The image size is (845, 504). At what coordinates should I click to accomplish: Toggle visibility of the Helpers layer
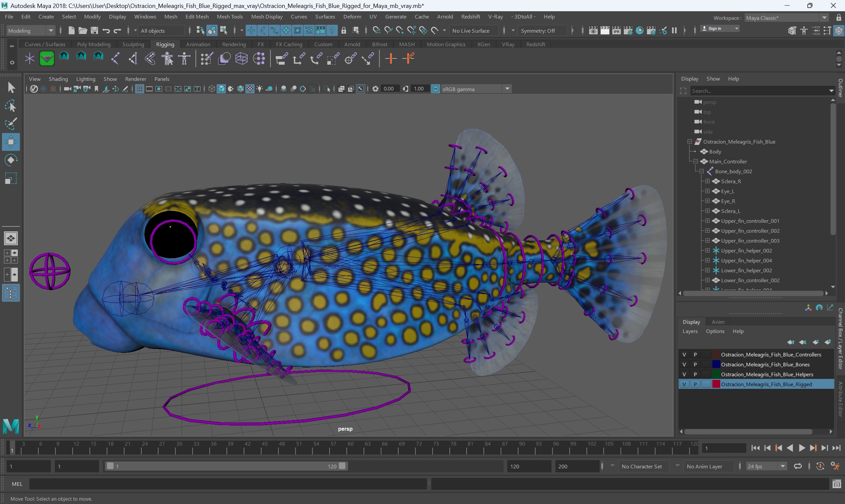tap(684, 374)
